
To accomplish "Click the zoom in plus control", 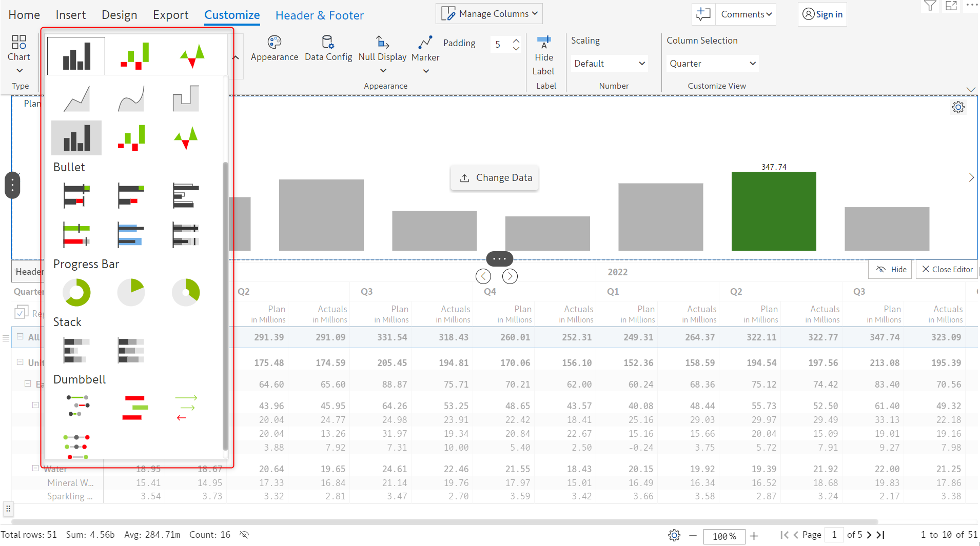I will point(754,536).
